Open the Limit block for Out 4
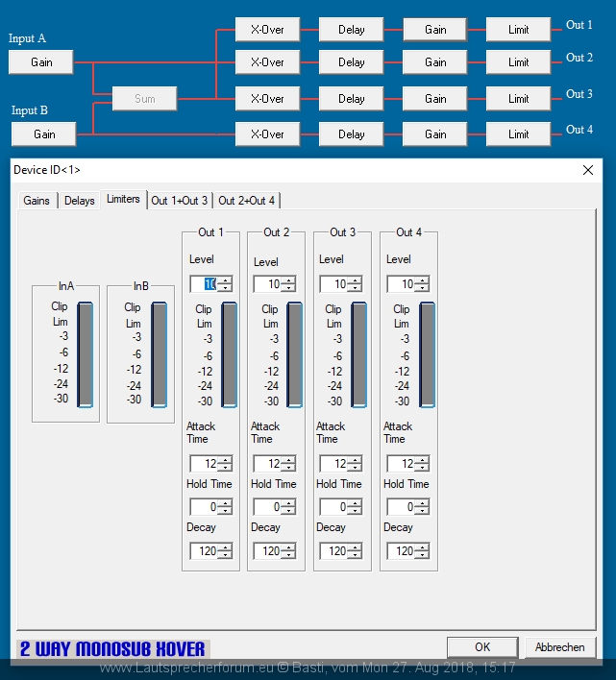Image resolution: width=616 pixels, height=680 pixels. pyautogui.click(x=518, y=134)
